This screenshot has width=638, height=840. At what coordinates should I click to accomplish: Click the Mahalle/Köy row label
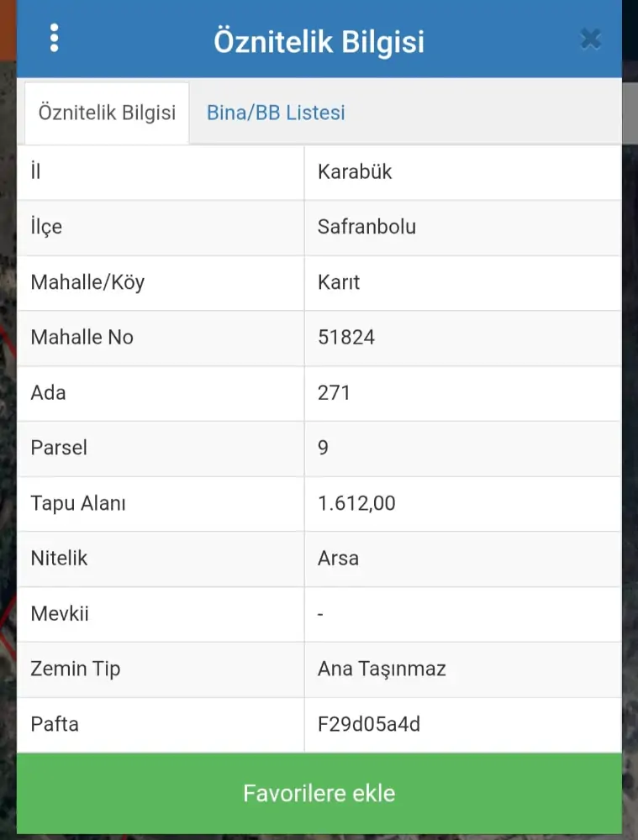coord(87,282)
